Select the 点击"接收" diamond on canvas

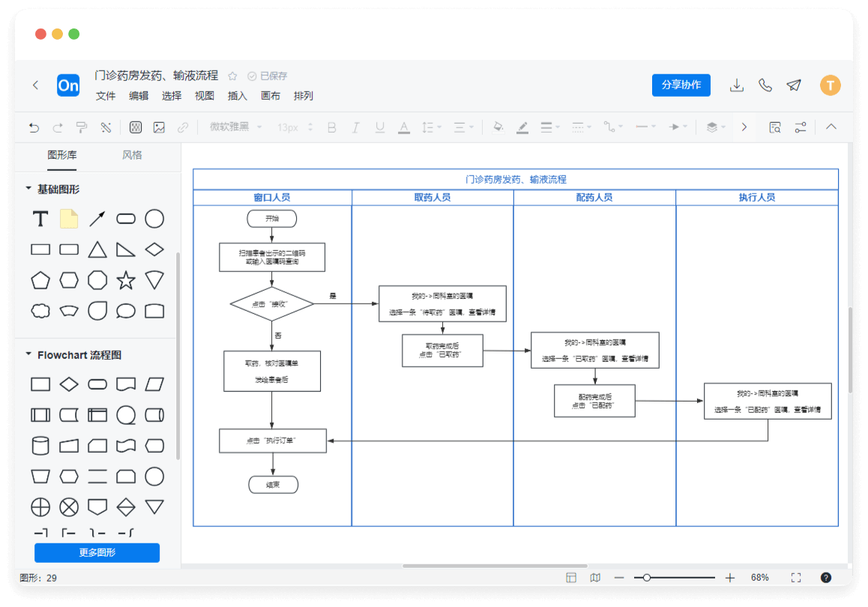click(x=271, y=304)
